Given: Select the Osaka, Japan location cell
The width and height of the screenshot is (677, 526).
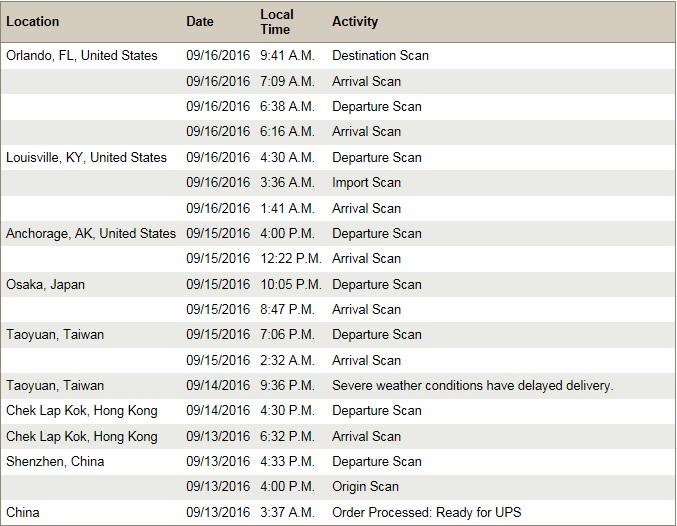Looking at the screenshot, I should click(45, 285).
